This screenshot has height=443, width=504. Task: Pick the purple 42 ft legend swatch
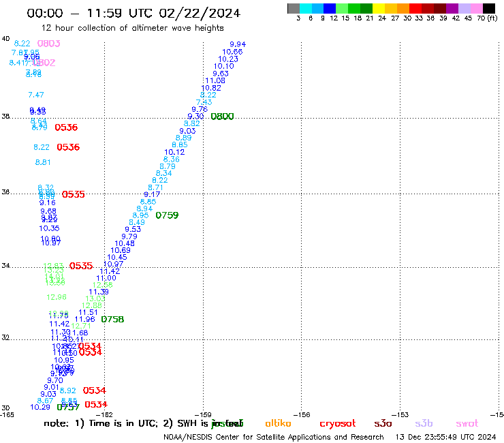coord(452,8)
